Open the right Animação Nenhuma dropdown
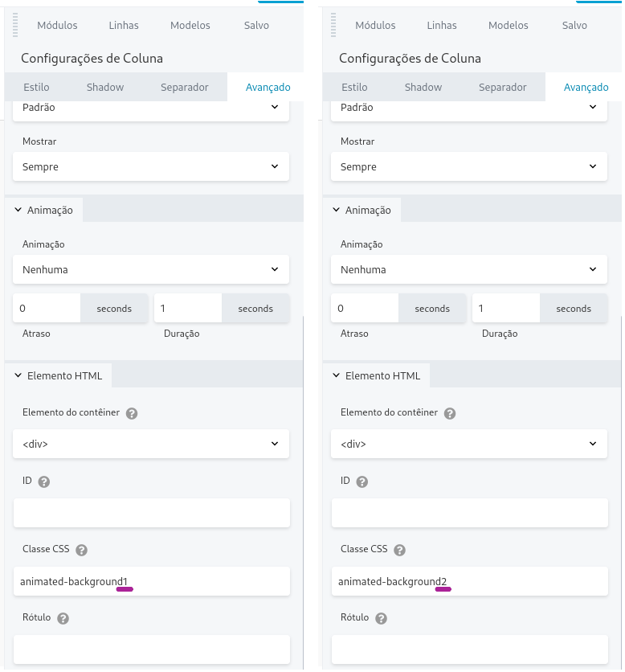625x672 pixels. 469,269
